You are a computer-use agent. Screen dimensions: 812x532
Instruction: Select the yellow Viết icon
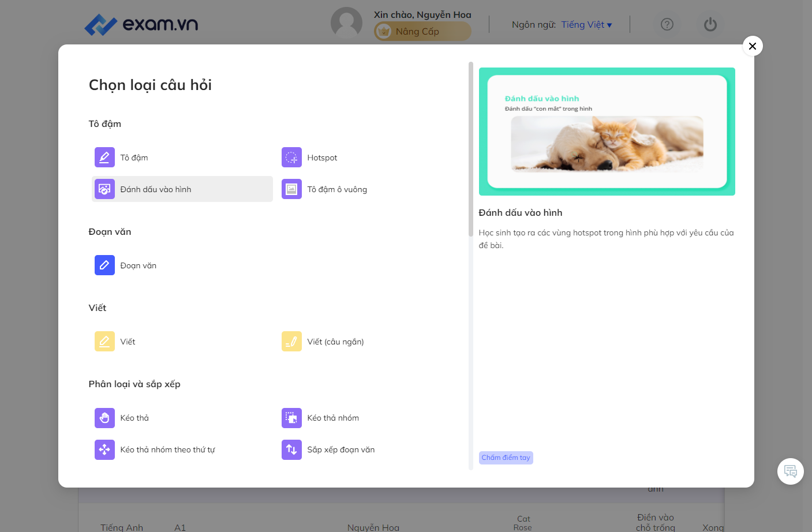104,341
